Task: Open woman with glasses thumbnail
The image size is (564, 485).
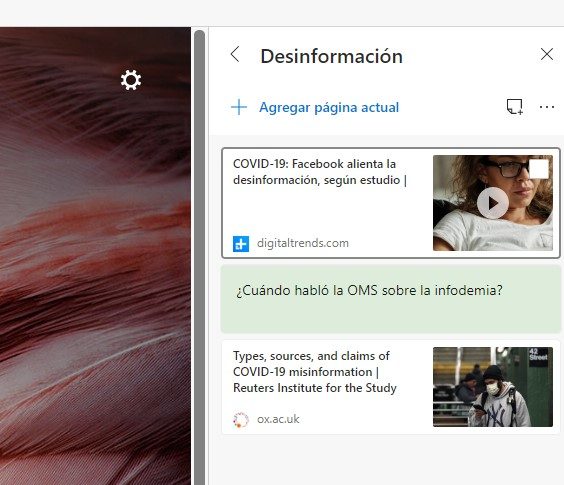Action: [492, 203]
